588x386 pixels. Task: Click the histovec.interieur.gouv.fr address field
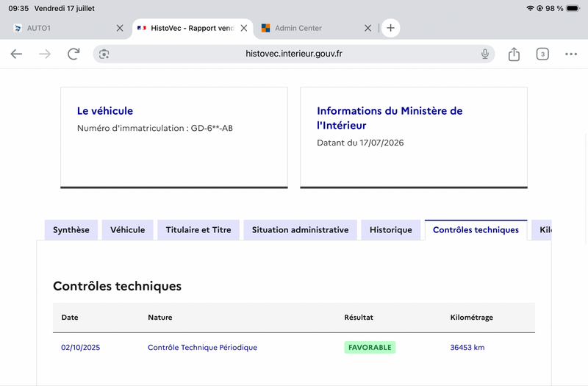293,54
